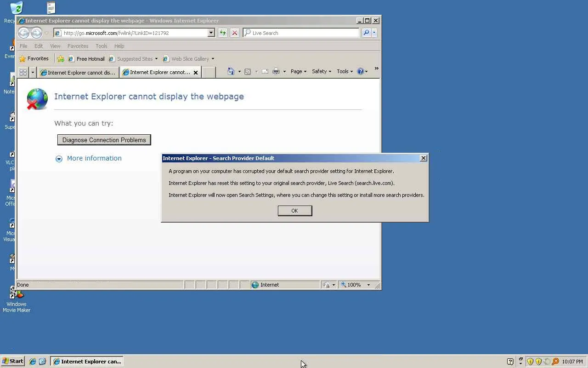The height and width of the screenshot is (368, 588).
Task: Click the Internet zone globe in status bar
Action: pyautogui.click(x=255, y=285)
